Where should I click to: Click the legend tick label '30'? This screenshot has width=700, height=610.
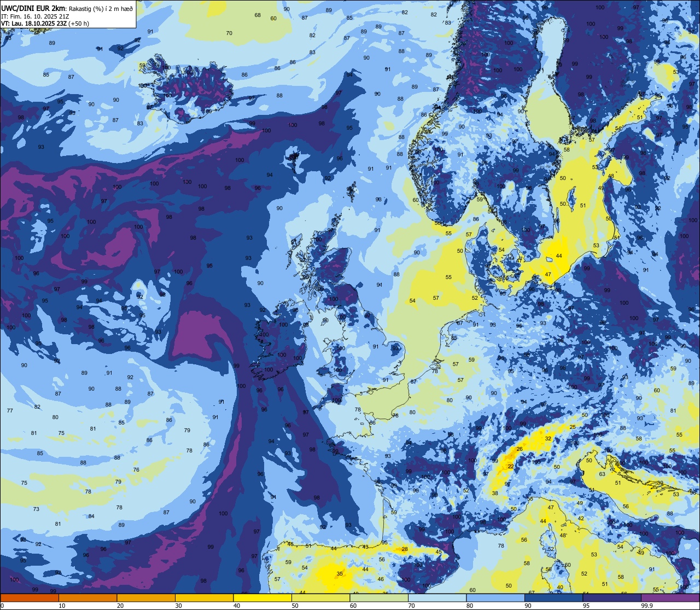pos(178,606)
